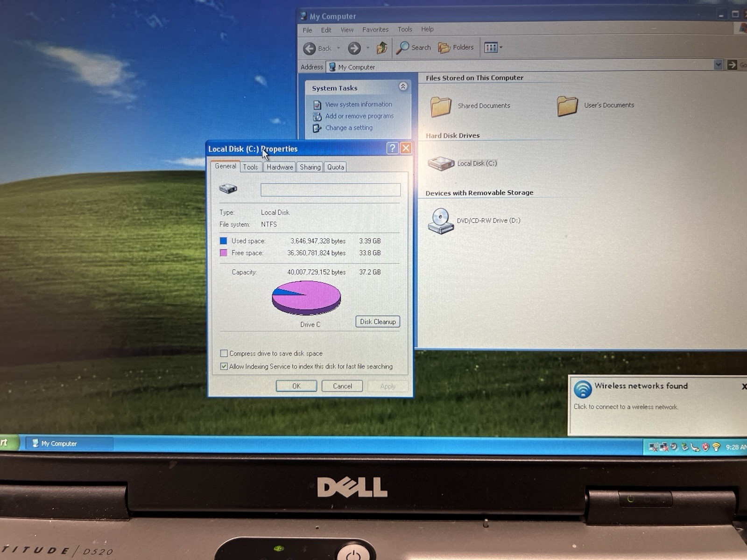Open the File menu
The image size is (747, 560).
coord(307,30)
